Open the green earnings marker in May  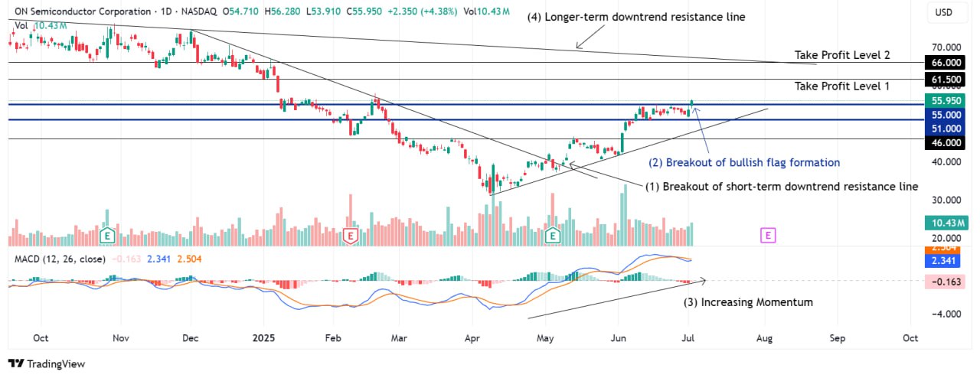551,235
